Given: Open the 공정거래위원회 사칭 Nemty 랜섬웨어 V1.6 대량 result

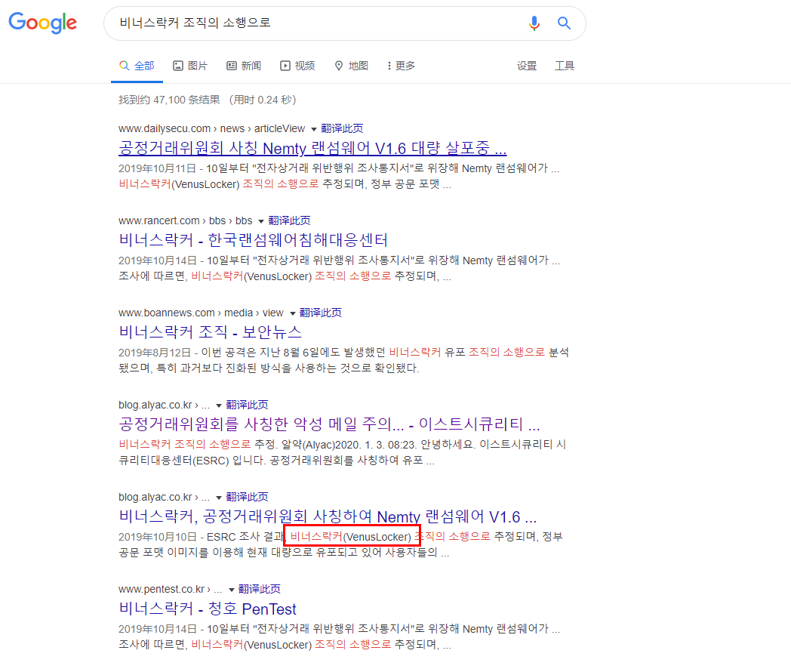Looking at the screenshot, I should coord(312,148).
